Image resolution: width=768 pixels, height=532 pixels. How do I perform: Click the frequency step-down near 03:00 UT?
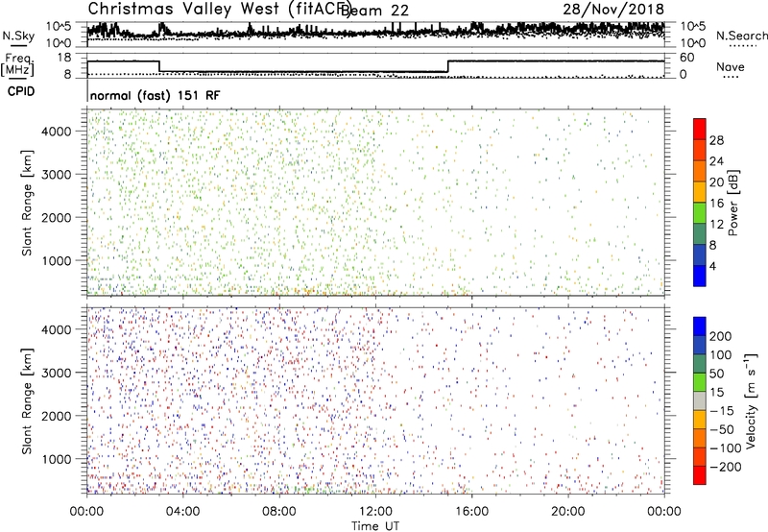159,66
